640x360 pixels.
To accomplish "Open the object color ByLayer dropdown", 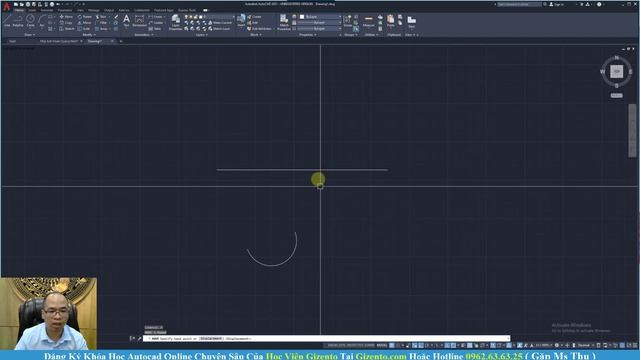I will click(x=320, y=17).
